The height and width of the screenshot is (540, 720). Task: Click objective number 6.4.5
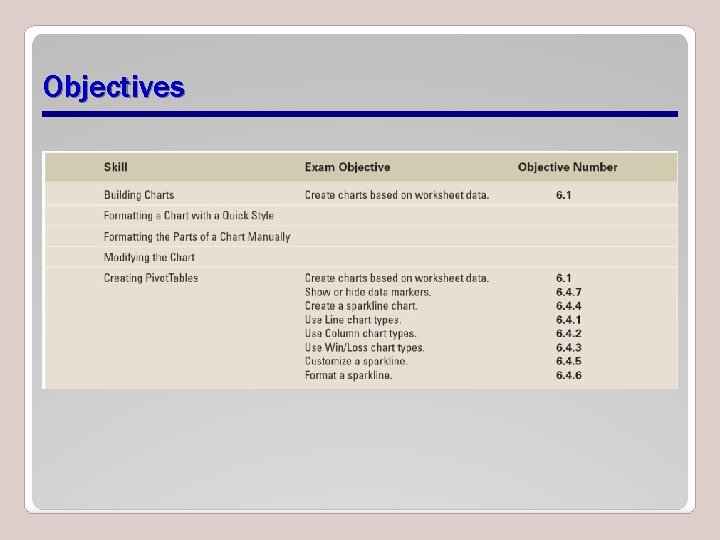coord(568,361)
